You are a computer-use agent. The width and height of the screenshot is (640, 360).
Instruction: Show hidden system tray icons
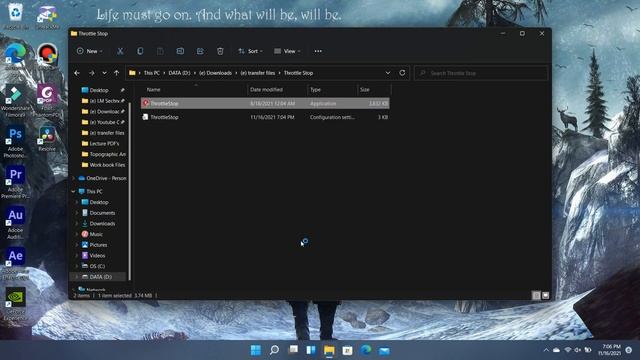(546, 350)
